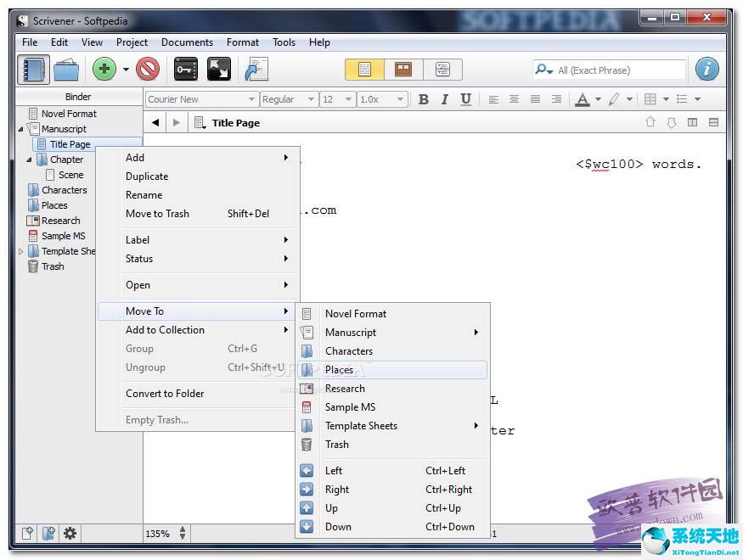Align text right

pyautogui.click(x=556, y=99)
